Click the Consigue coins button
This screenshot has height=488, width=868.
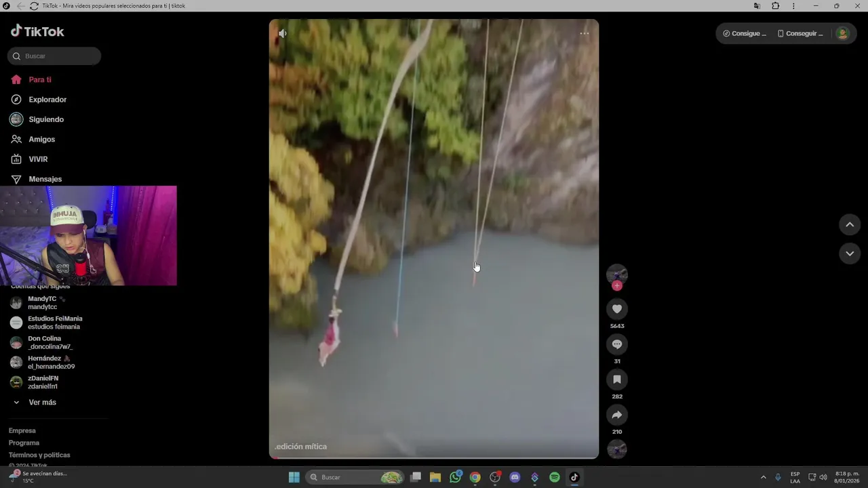[745, 33]
